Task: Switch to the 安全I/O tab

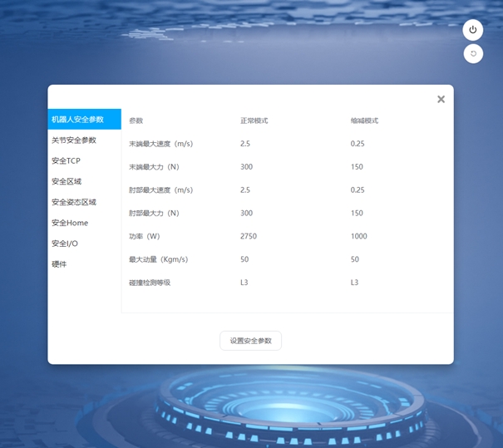Action: click(65, 244)
